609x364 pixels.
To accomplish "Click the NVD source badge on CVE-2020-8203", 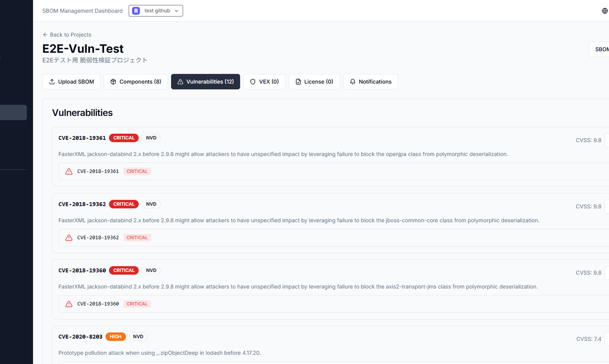I will [138, 336].
